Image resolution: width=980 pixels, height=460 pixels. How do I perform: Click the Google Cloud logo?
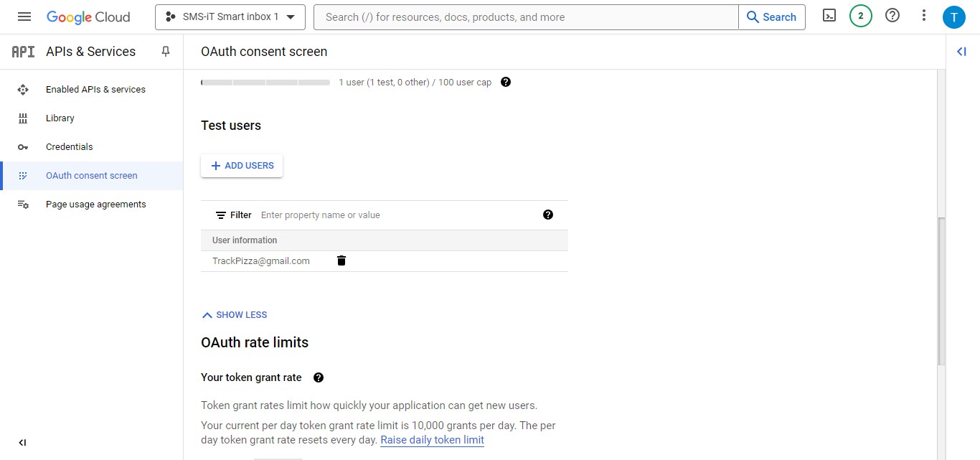pos(88,16)
